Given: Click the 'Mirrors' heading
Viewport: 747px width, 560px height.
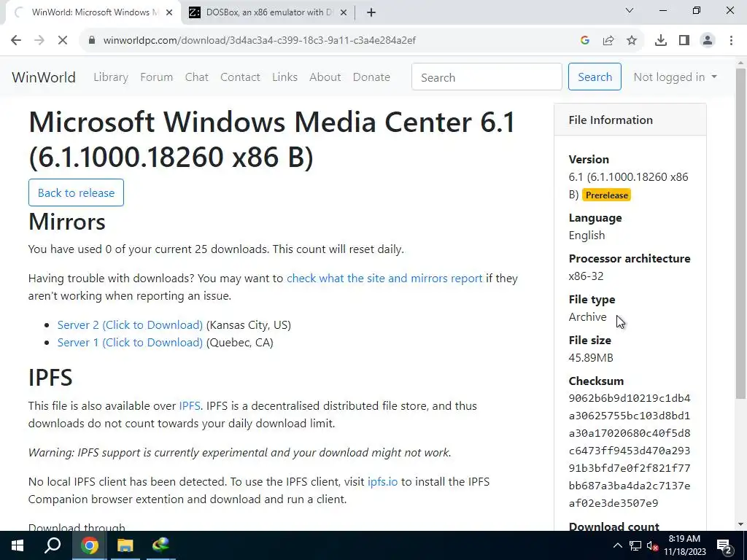Looking at the screenshot, I should [66, 222].
